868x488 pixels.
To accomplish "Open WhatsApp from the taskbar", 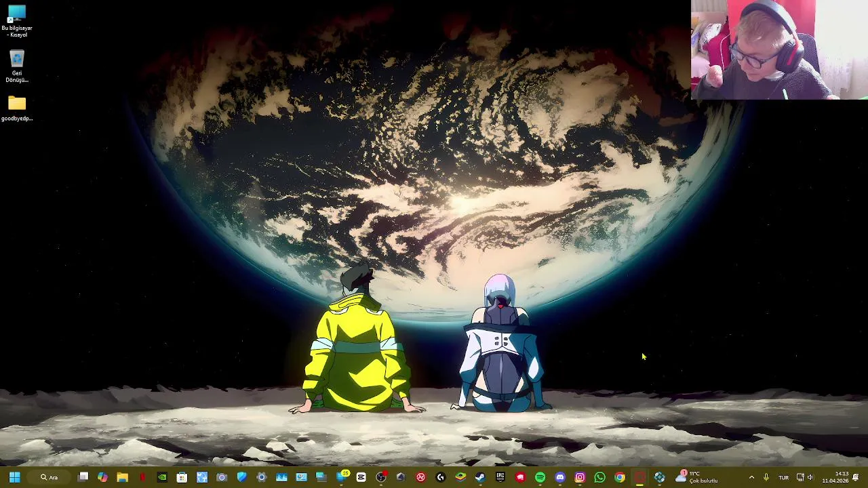I will (x=599, y=477).
